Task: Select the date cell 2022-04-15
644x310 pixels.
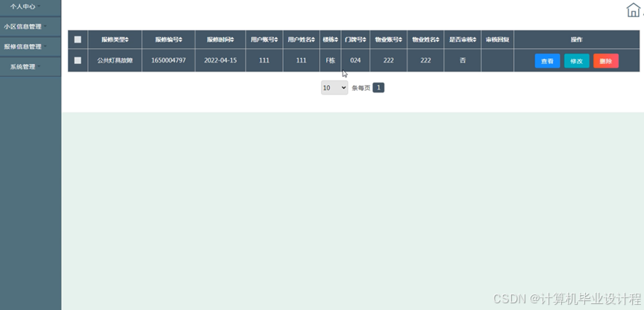Action: point(220,60)
